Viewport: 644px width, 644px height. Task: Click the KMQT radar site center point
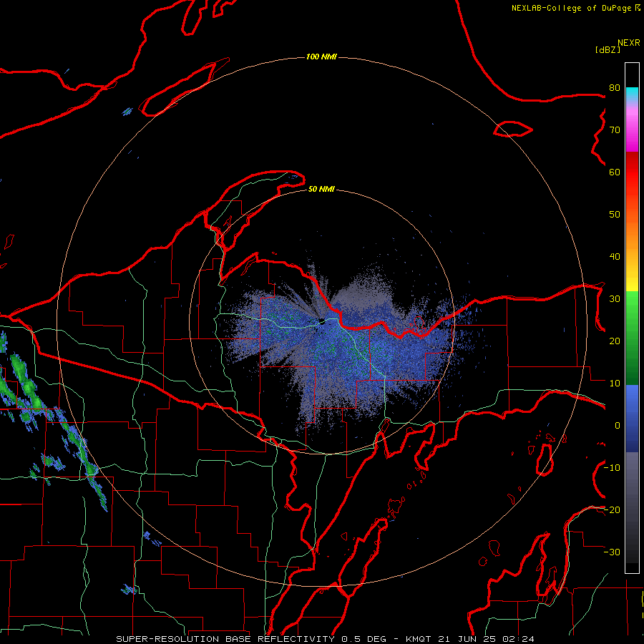(321, 321)
